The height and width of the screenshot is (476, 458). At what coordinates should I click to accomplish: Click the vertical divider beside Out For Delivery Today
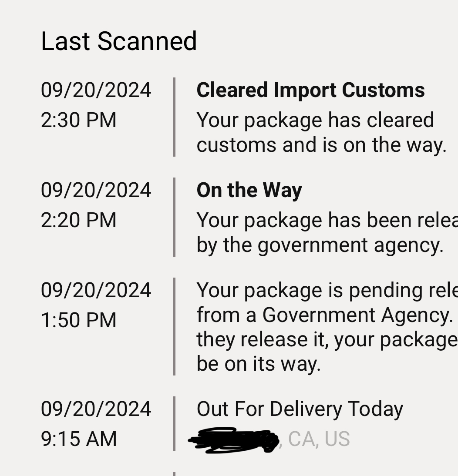pos(174,424)
